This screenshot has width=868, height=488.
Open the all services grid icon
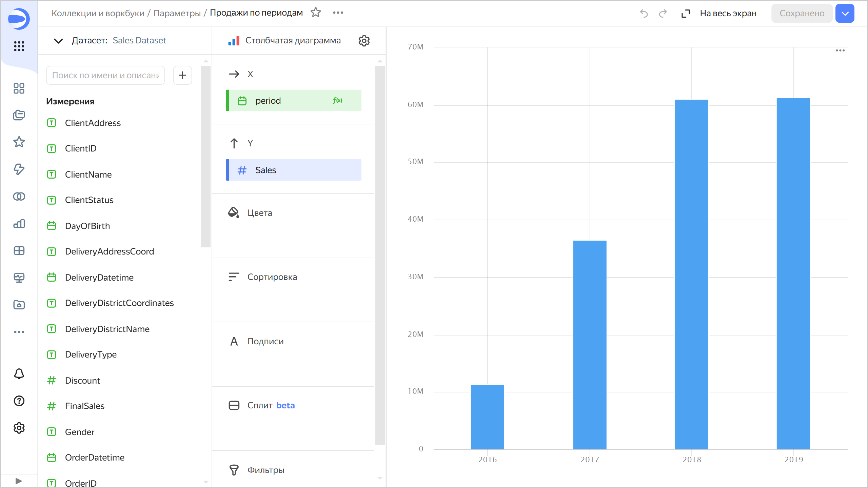(19, 46)
